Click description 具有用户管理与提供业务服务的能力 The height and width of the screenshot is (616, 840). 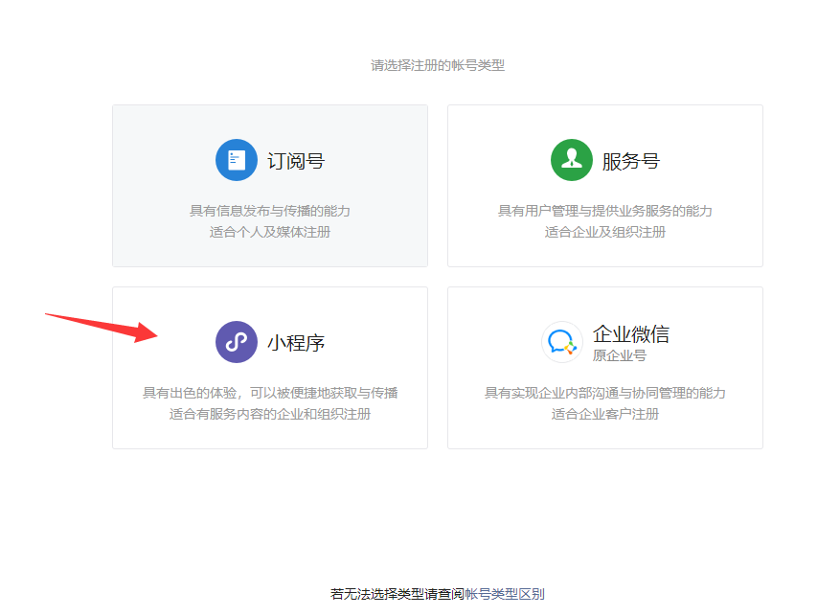pos(605,211)
